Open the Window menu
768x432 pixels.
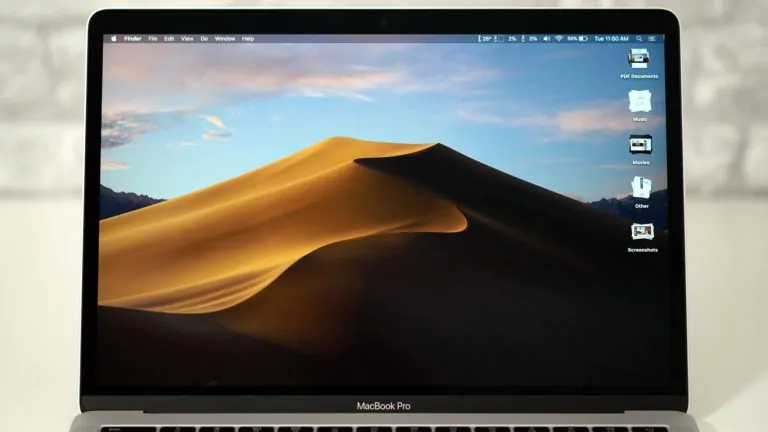coord(225,39)
